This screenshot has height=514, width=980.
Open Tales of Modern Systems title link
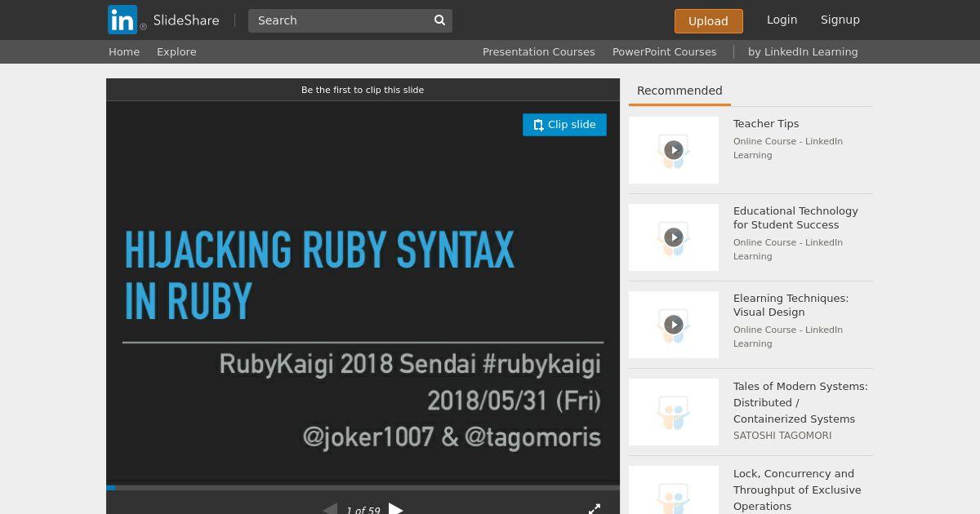click(x=800, y=402)
